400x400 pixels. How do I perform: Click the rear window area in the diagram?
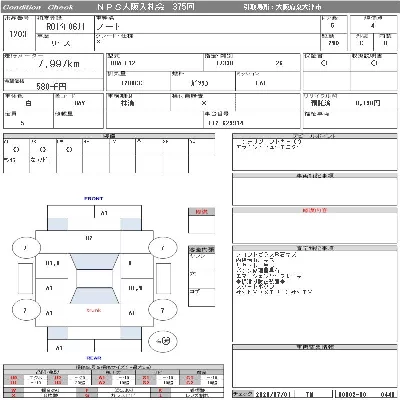click(x=94, y=295)
